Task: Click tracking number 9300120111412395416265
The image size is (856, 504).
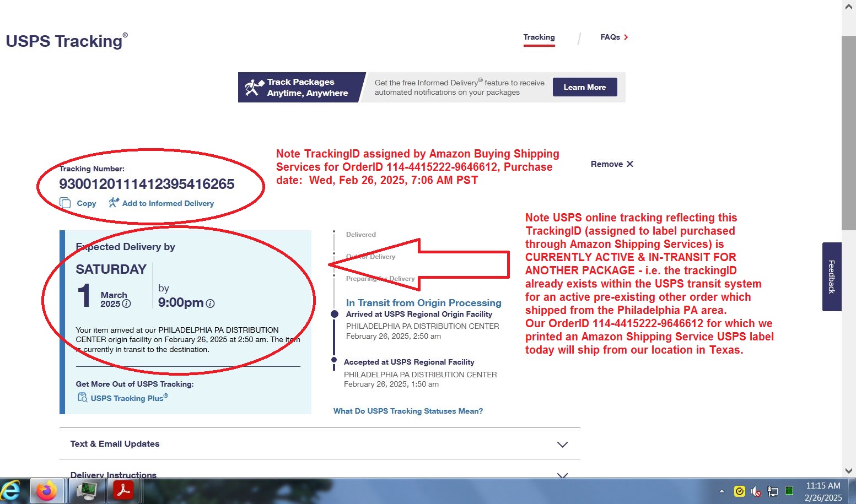Action: coord(147,184)
